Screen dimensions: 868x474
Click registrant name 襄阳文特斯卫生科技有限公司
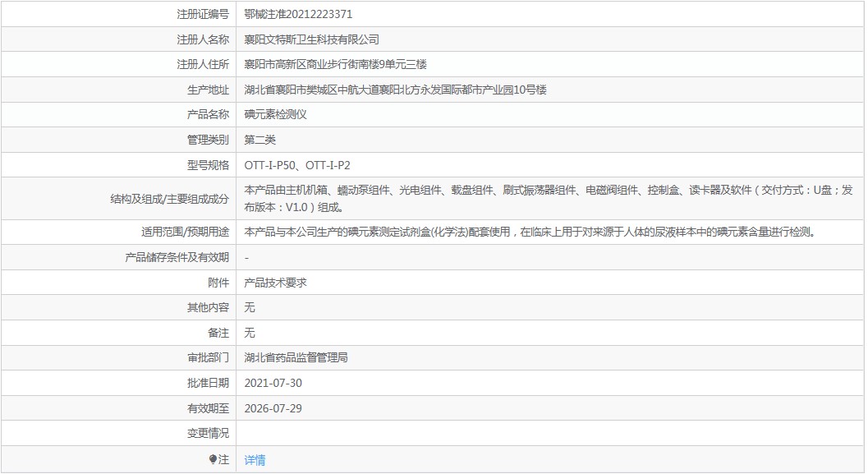312,39
